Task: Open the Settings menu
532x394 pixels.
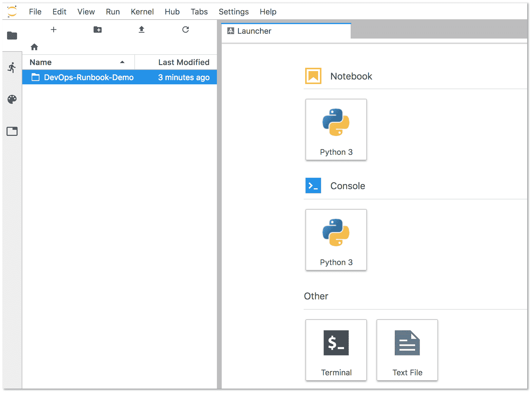Action: [233, 12]
